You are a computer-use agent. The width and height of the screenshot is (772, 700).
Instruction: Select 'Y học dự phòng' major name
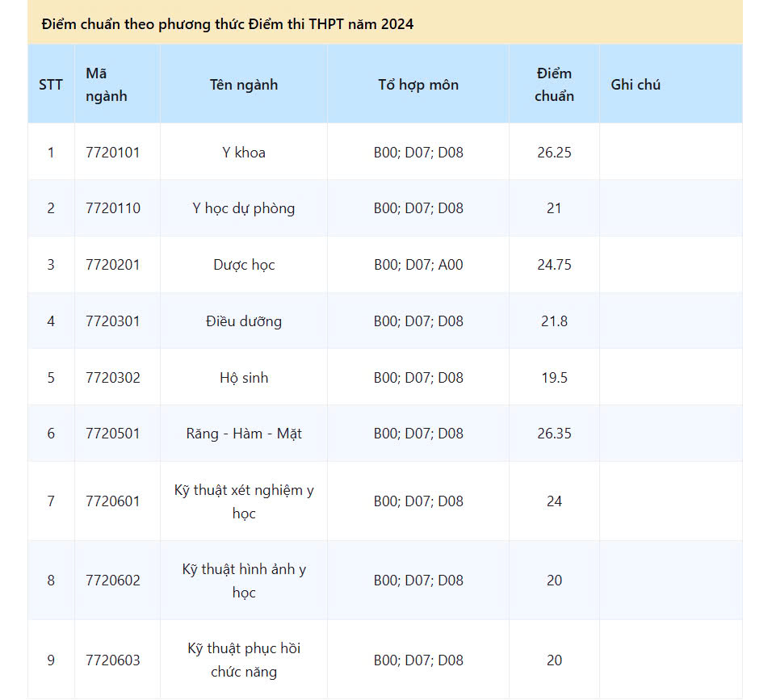click(x=244, y=209)
